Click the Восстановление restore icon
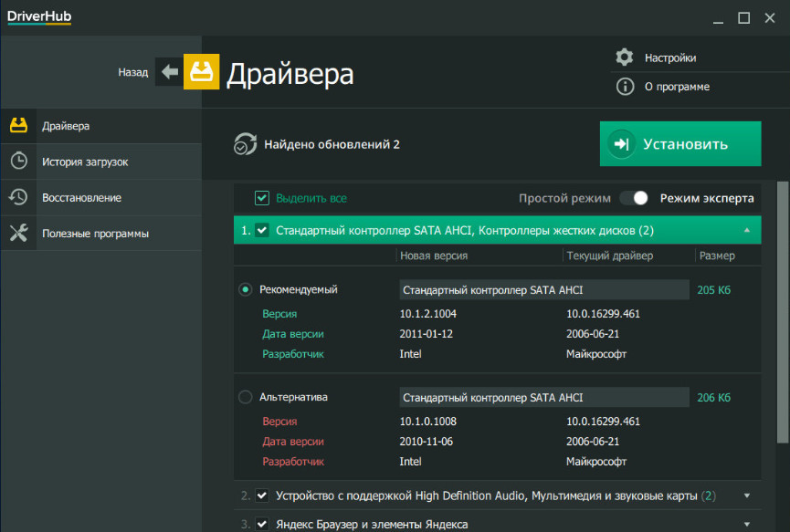Image resolution: width=790 pixels, height=532 pixels. point(18,197)
